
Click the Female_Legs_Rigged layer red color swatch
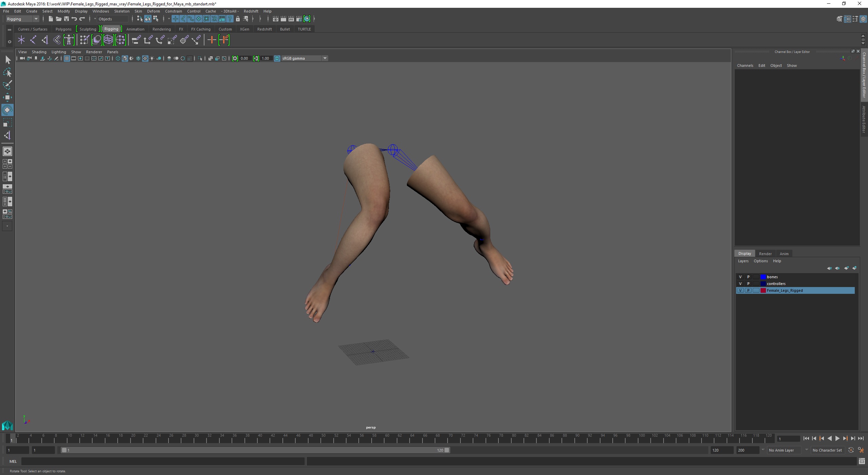(x=763, y=290)
